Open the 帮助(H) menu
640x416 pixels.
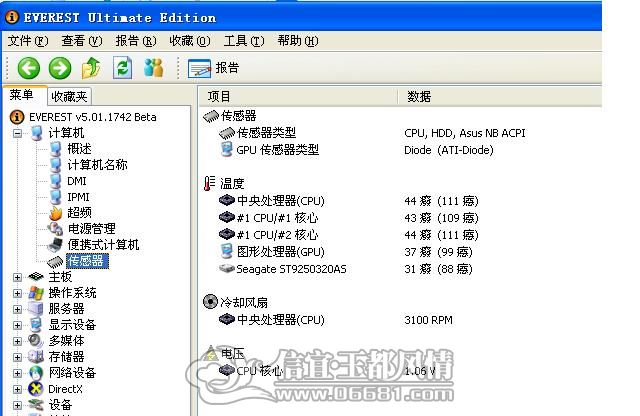pos(298,41)
